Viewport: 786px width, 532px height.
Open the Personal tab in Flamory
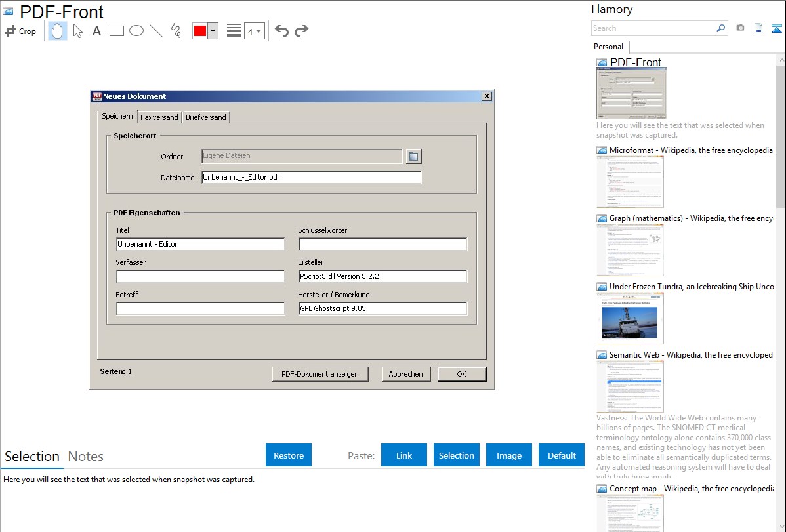click(x=608, y=47)
